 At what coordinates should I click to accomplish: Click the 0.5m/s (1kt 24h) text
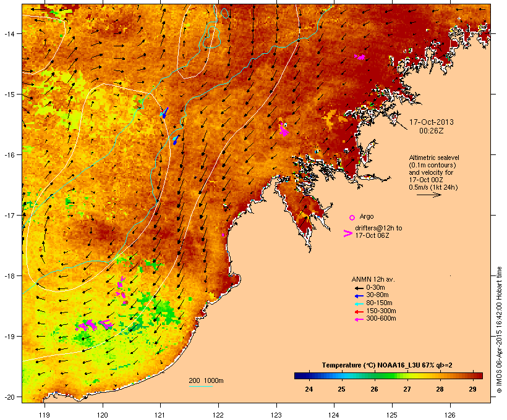click(433, 187)
